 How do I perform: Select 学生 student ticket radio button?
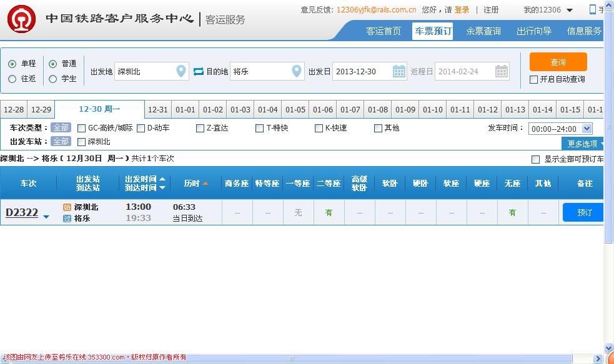click(53, 79)
